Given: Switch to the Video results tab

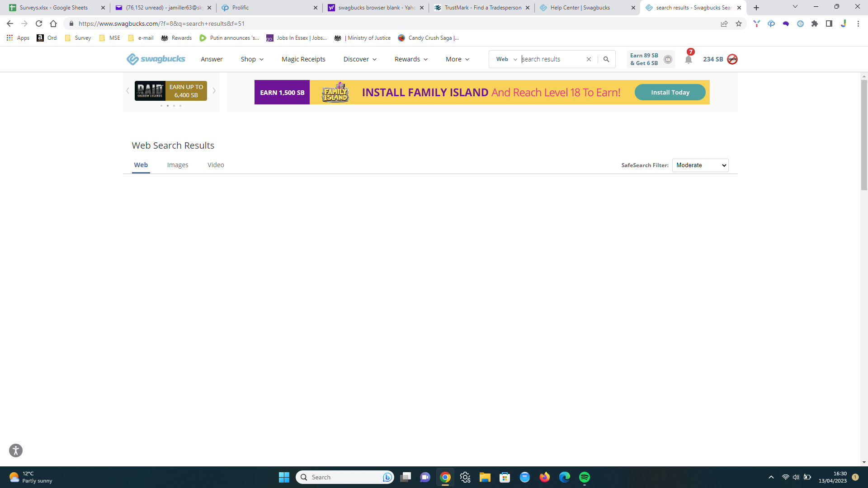Looking at the screenshot, I should (216, 165).
